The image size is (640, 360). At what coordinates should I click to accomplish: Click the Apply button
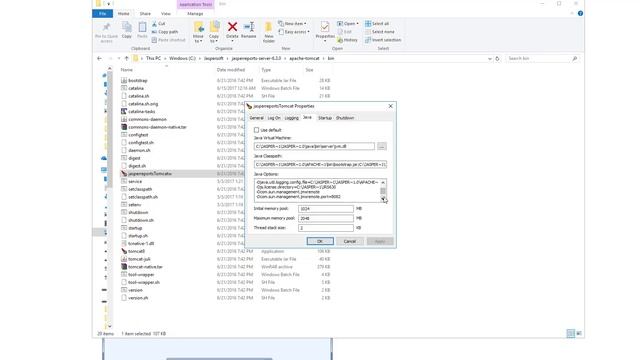tap(380, 241)
